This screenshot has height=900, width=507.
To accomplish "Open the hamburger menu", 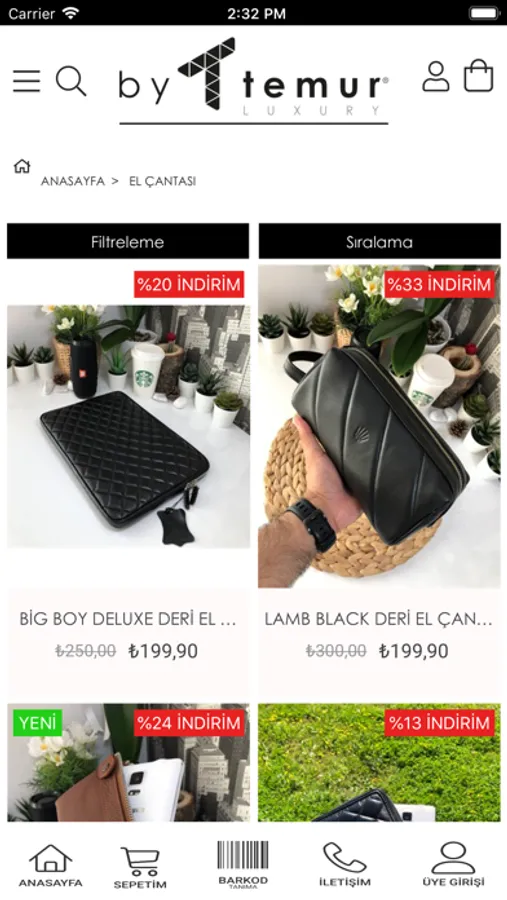I will click(x=27, y=81).
